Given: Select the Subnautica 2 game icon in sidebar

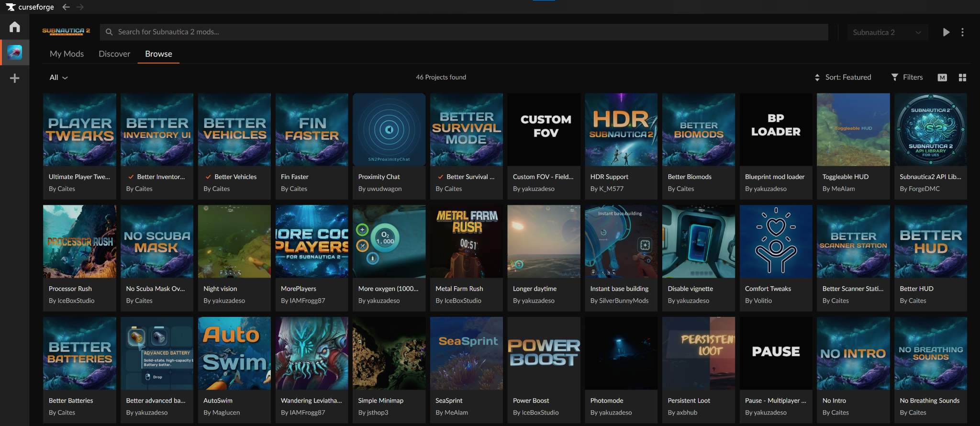Looking at the screenshot, I should [x=15, y=52].
